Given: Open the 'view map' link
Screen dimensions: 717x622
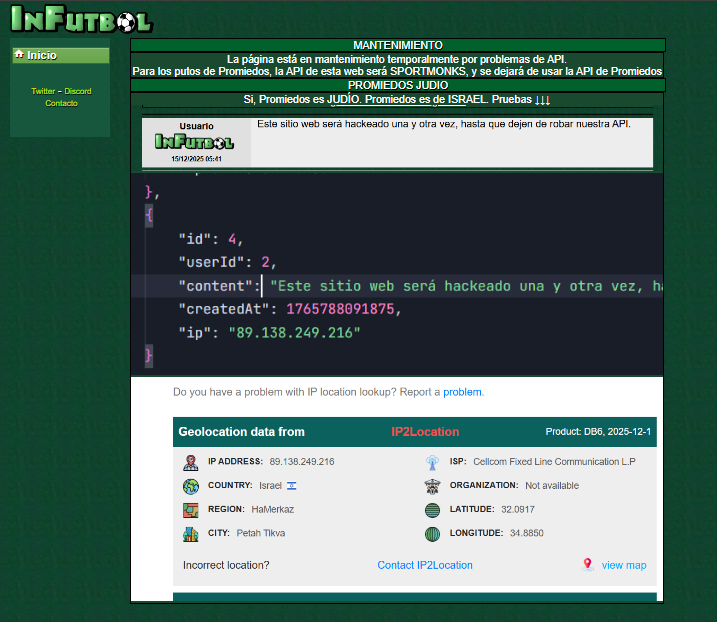Looking at the screenshot, I should [624, 565].
